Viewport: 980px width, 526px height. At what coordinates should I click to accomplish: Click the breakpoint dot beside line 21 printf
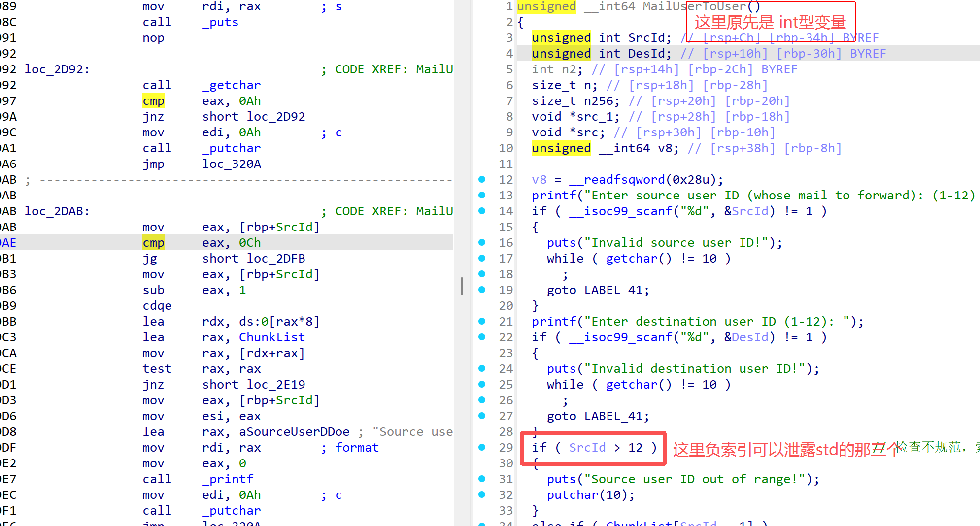tap(482, 321)
